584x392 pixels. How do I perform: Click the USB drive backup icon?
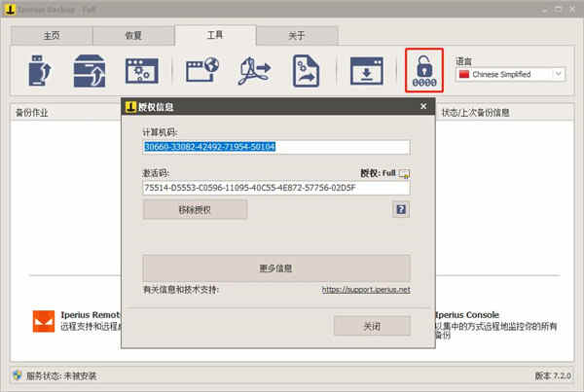point(40,70)
